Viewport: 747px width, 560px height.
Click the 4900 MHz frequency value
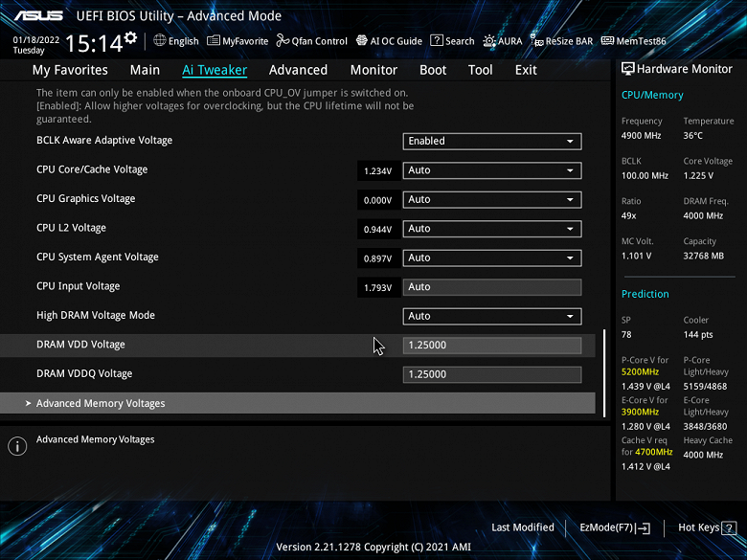pyautogui.click(x=642, y=136)
